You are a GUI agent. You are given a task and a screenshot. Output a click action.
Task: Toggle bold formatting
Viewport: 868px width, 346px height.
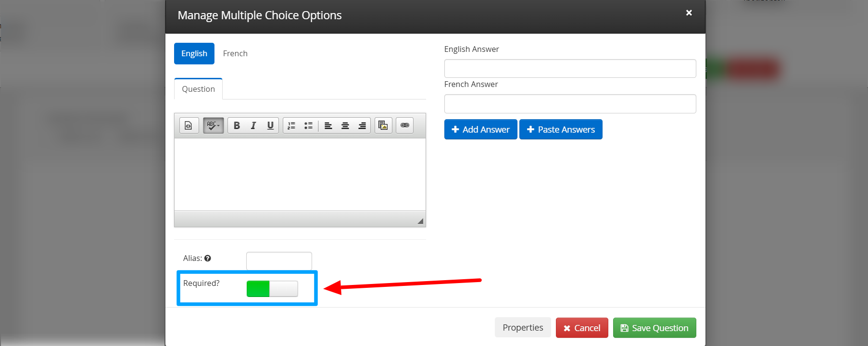(x=237, y=125)
